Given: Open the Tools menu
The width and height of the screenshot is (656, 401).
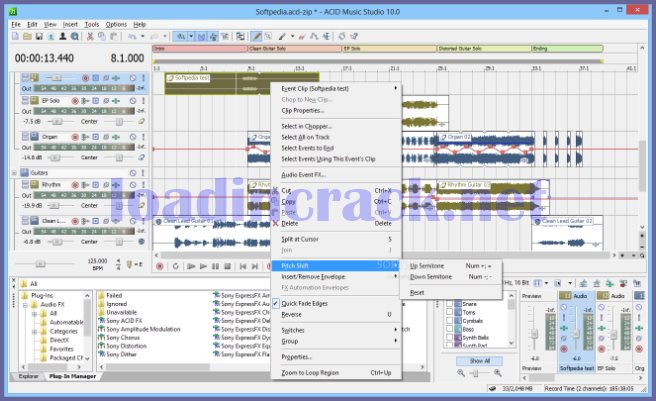Looking at the screenshot, I should point(92,25).
